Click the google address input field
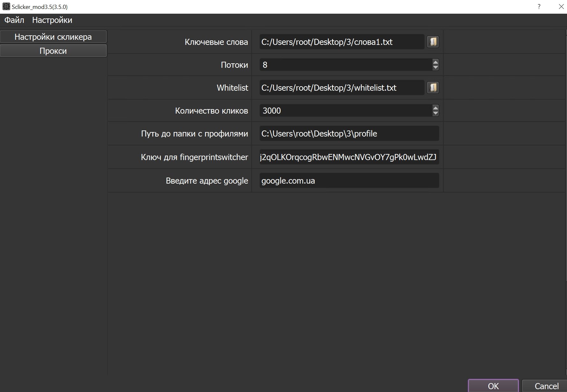The image size is (567, 392). (x=349, y=181)
